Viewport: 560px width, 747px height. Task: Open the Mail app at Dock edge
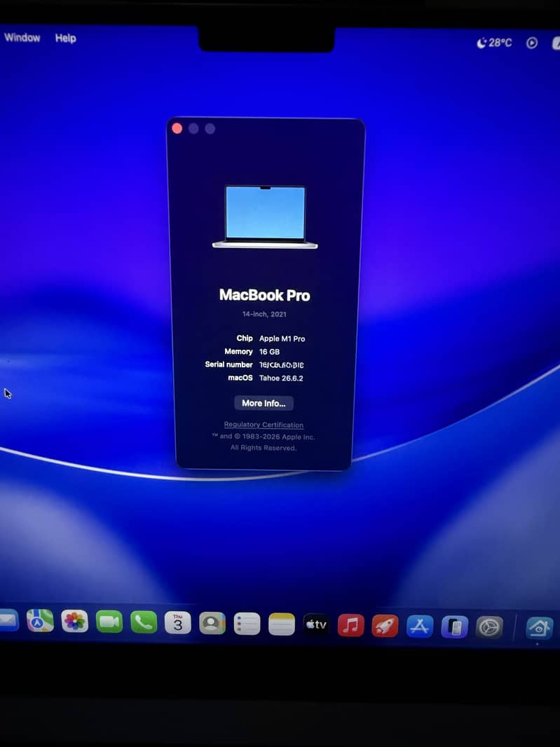click(x=8, y=619)
